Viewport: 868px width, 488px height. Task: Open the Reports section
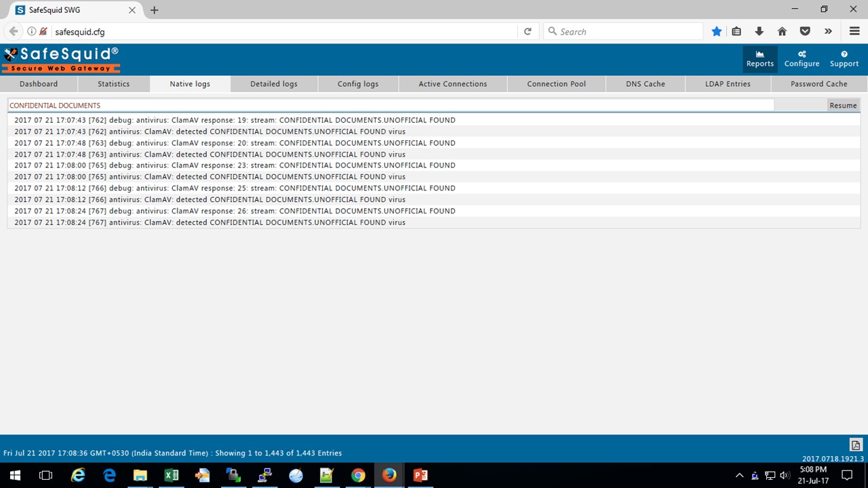point(759,59)
